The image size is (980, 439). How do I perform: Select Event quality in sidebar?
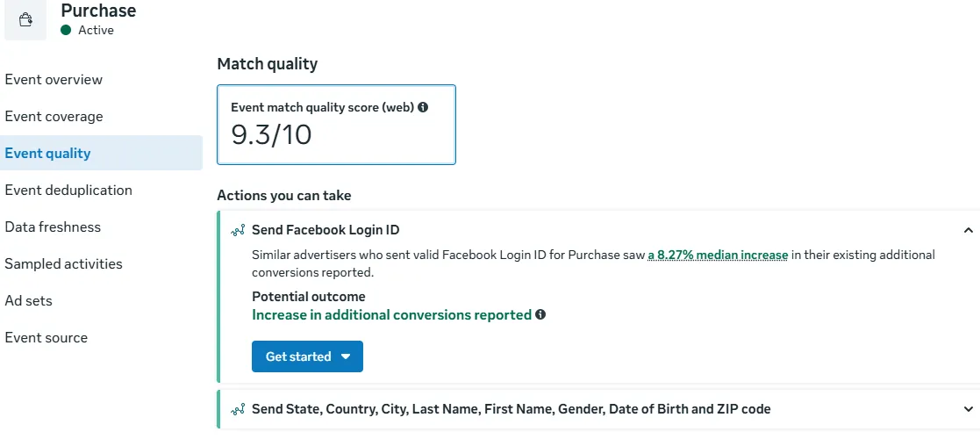point(48,154)
